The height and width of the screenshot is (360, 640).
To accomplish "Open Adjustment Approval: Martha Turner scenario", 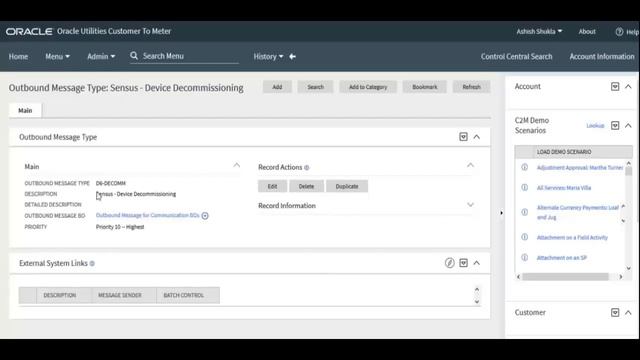I will [580, 167].
